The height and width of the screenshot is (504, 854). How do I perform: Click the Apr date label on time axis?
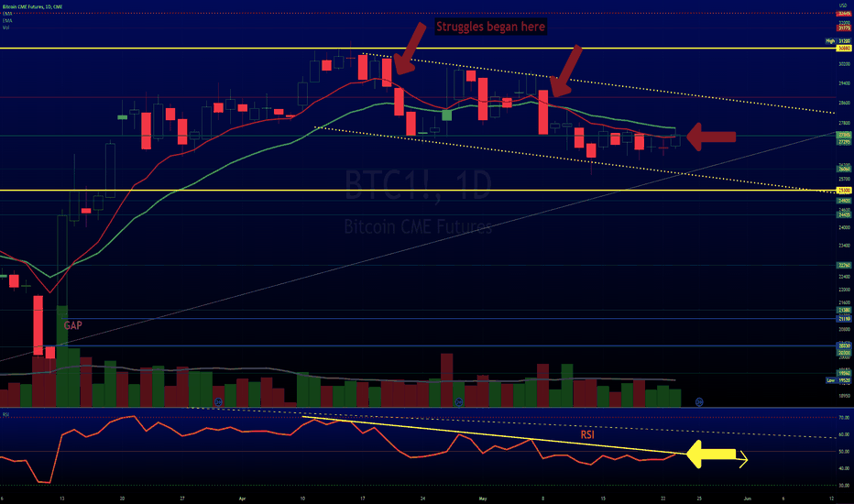[x=243, y=499]
